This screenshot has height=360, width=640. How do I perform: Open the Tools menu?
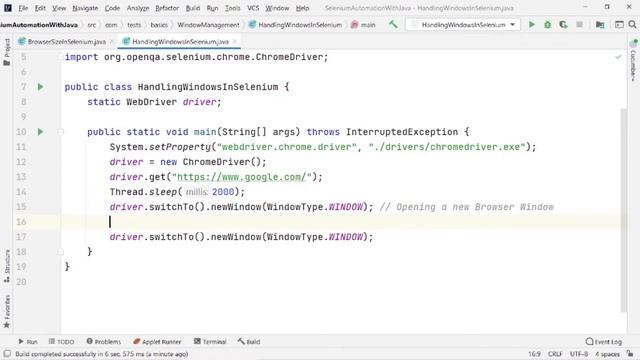233,8
